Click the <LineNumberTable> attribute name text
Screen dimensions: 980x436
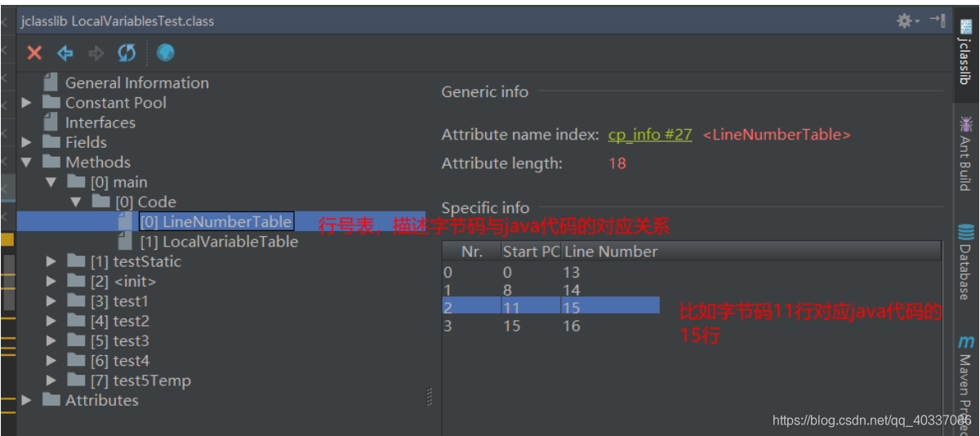pyautogui.click(x=777, y=135)
